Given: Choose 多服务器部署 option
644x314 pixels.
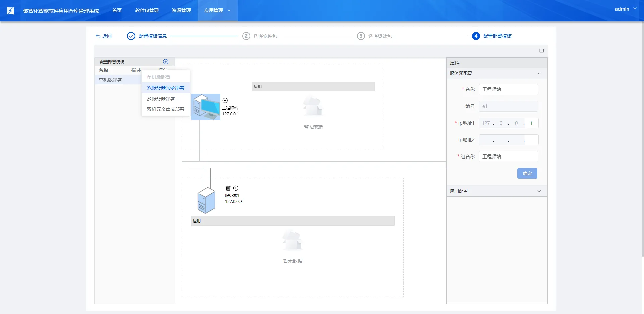Looking at the screenshot, I should pyautogui.click(x=161, y=99).
